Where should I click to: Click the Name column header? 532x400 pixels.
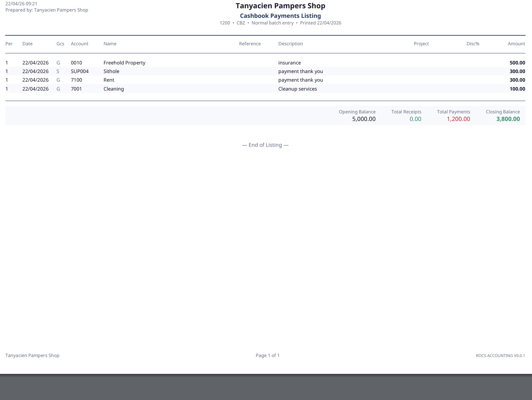tap(110, 44)
